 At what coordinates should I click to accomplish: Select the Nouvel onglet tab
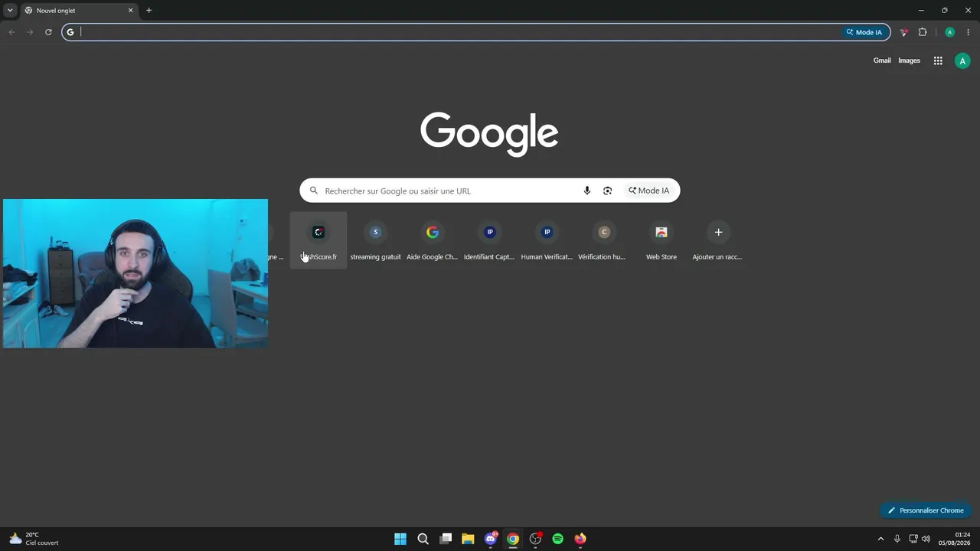tap(78, 11)
